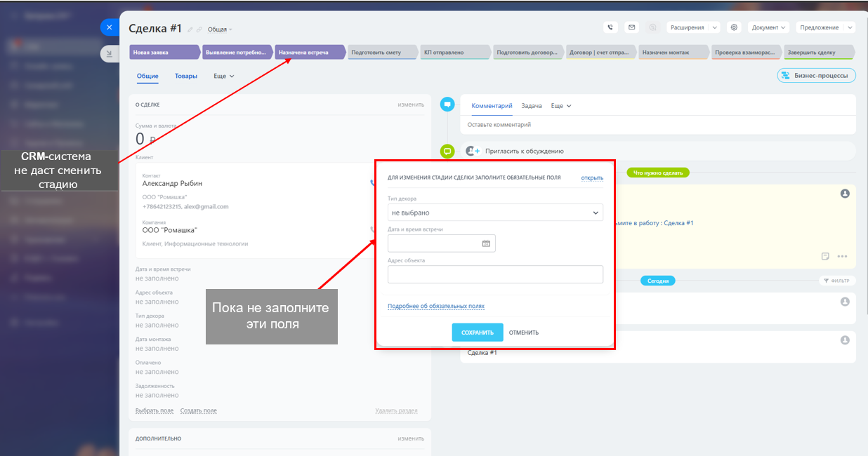Click the user avatar in the yellow task card
Screen dimensions: 868x456
pyautogui.click(x=845, y=193)
